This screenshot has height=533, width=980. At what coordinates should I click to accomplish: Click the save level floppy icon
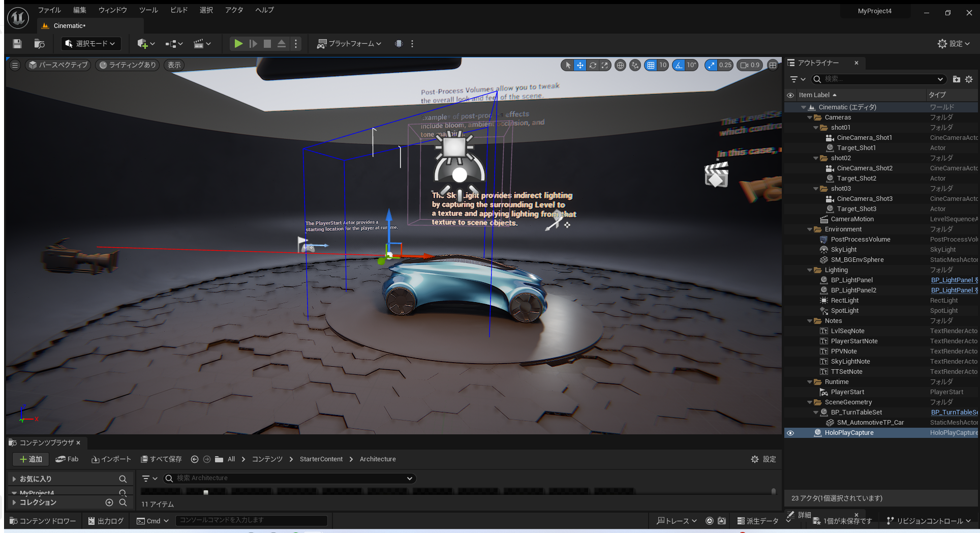pyautogui.click(x=17, y=44)
